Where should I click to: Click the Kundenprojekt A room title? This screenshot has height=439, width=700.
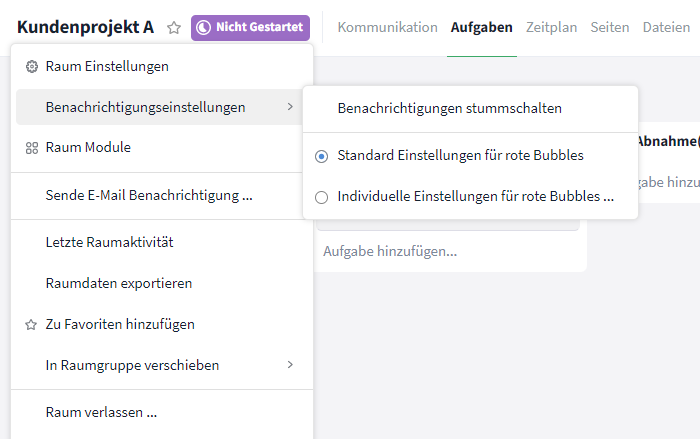85,27
